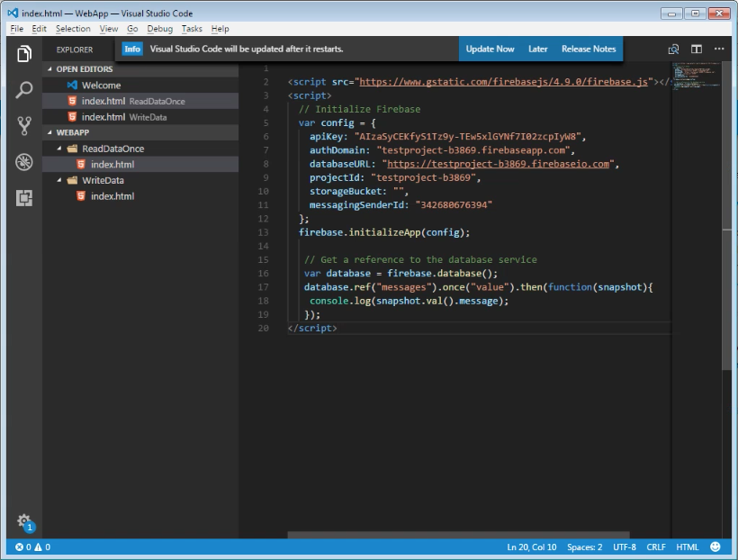
Task: Open the Help menu
Action: 220,29
